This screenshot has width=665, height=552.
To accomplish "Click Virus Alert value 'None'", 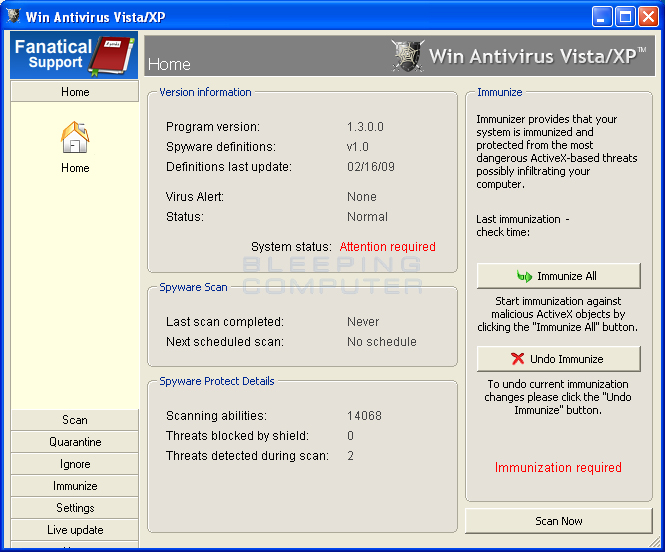I will tap(362, 197).
